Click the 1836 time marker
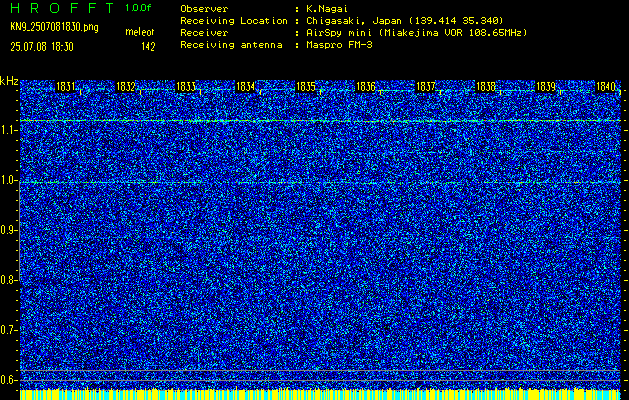The height and width of the screenshot is (400, 629). click(366, 86)
